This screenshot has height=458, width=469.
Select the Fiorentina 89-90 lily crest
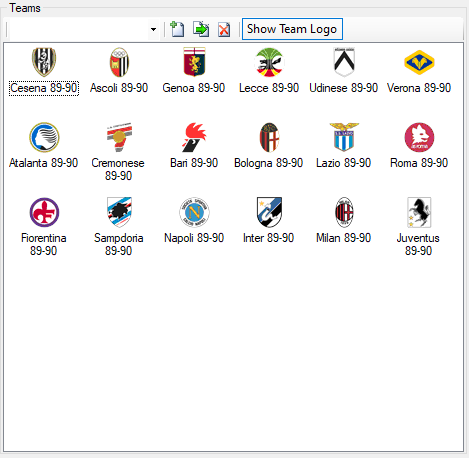pos(44,212)
